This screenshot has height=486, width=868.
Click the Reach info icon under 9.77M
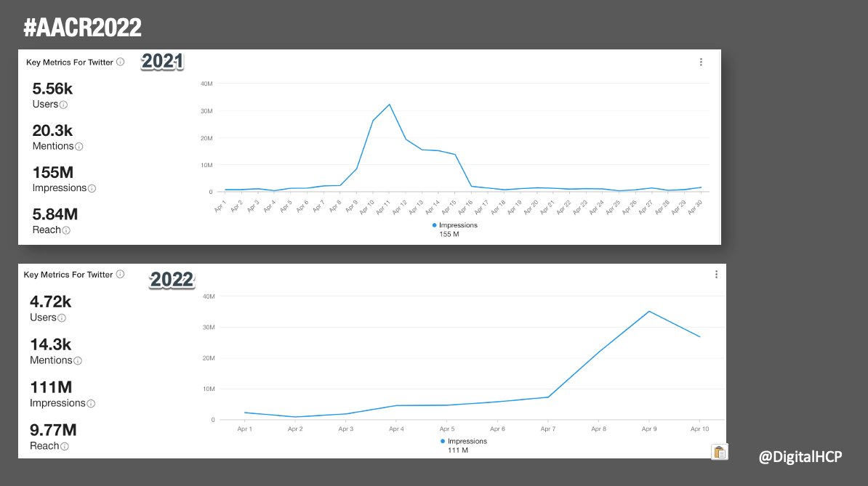tap(65, 446)
